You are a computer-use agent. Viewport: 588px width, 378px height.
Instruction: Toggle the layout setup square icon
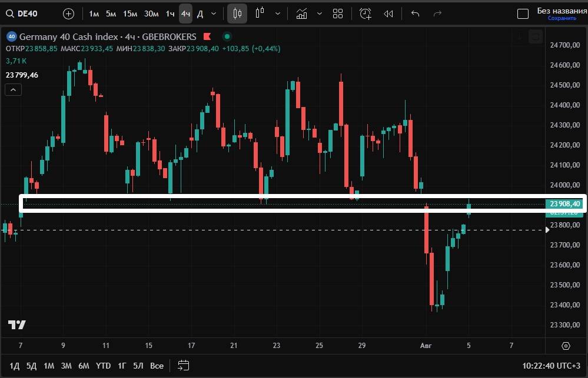coord(523,14)
